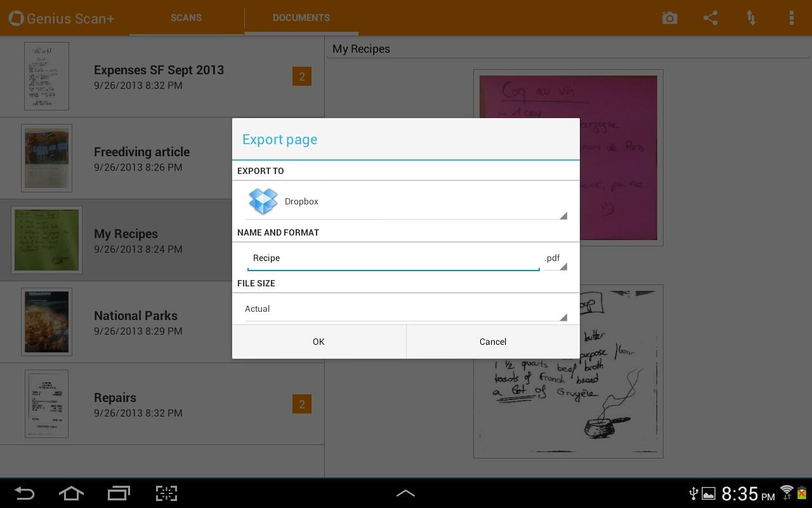
Task: Open the recent apps switcher
Action: click(119, 493)
